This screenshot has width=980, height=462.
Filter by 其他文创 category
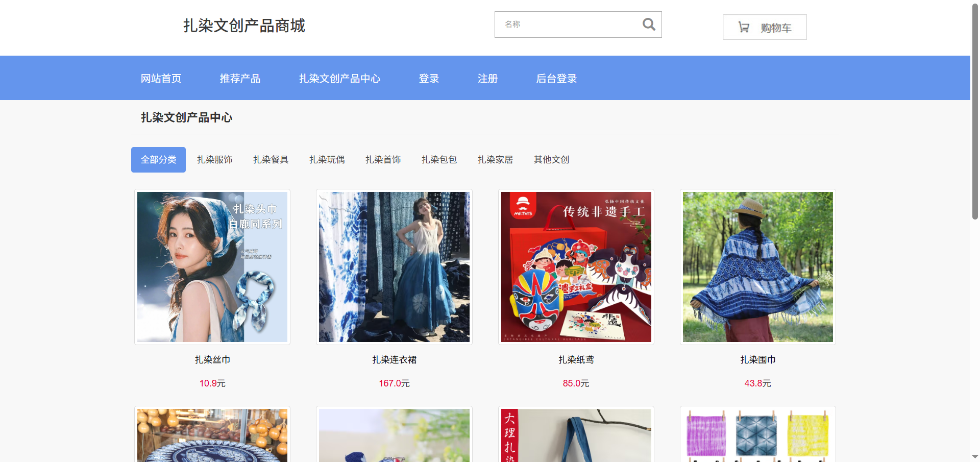click(551, 160)
